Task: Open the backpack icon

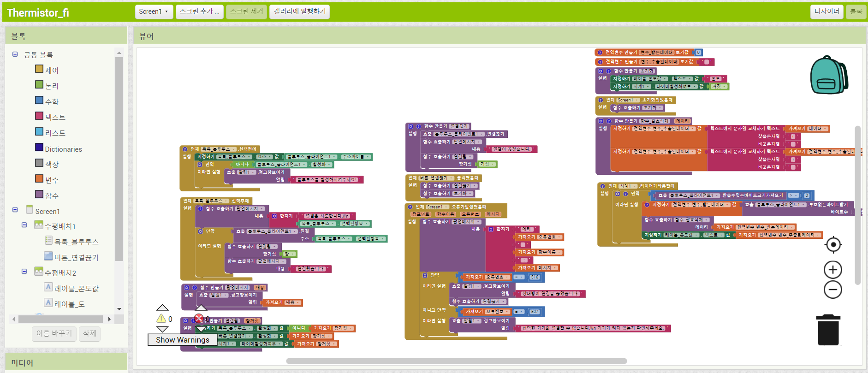Action: 829,75
